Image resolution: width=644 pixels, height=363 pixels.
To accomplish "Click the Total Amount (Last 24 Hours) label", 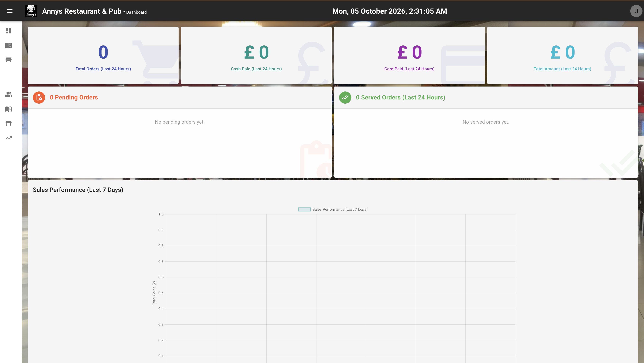I will click(562, 69).
